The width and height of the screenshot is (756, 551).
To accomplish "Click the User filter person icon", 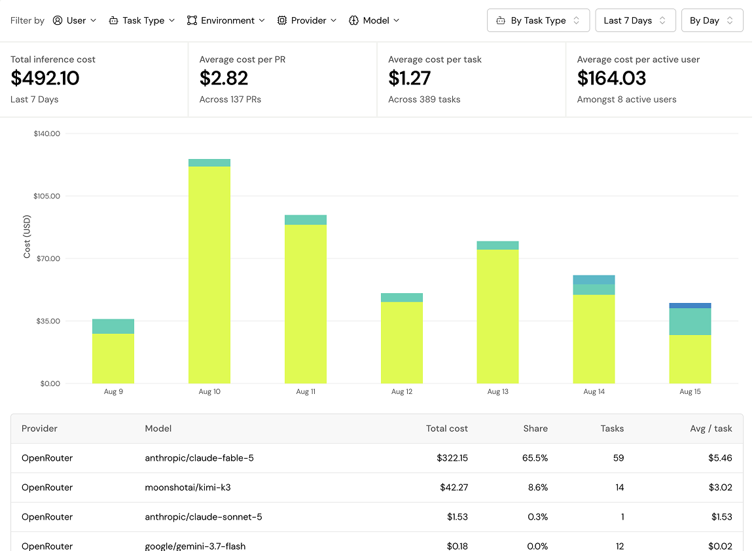I will (x=58, y=20).
